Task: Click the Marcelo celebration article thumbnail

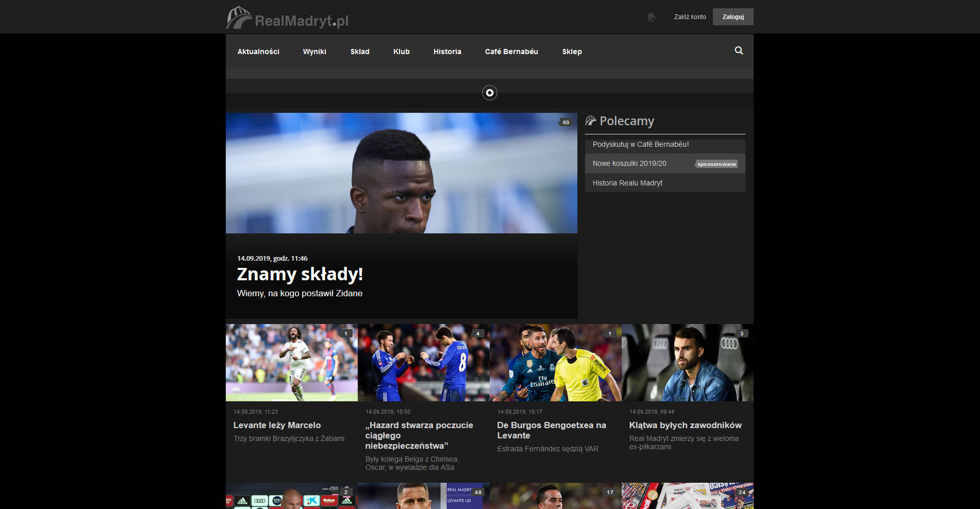Action: (291, 363)
